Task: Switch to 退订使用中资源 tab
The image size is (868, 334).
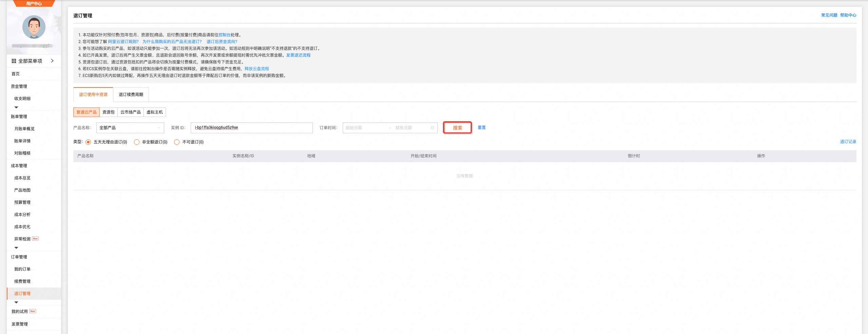Action: (x=93, y=95)
